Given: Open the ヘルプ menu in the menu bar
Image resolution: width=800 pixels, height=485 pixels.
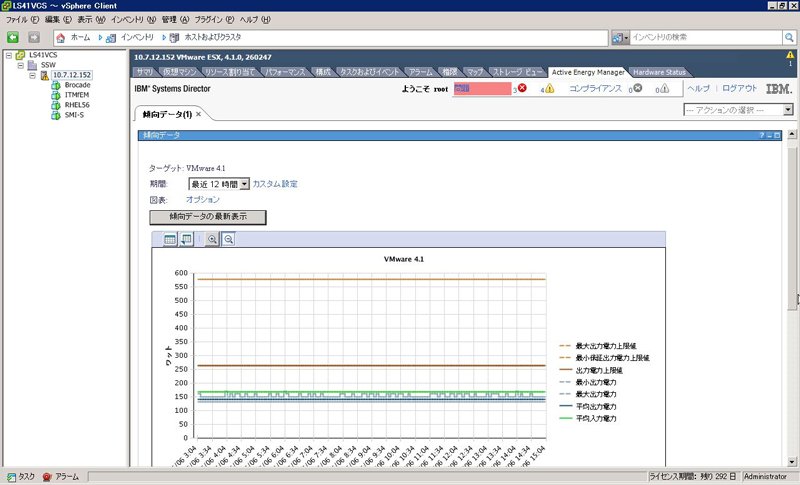Looking at the screenshot, I should coord(255,19).
